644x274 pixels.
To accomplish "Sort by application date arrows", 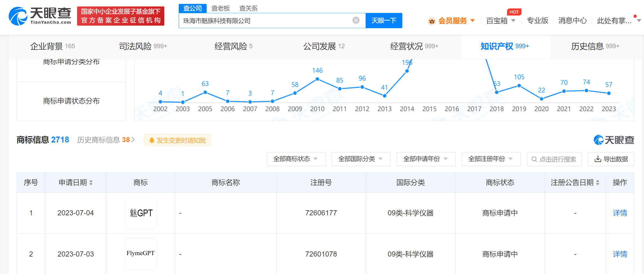I will [91, 183].
